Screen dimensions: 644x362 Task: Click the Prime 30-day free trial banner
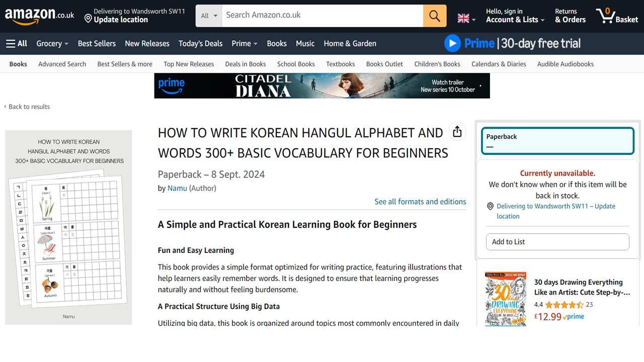tap(512, 43)
